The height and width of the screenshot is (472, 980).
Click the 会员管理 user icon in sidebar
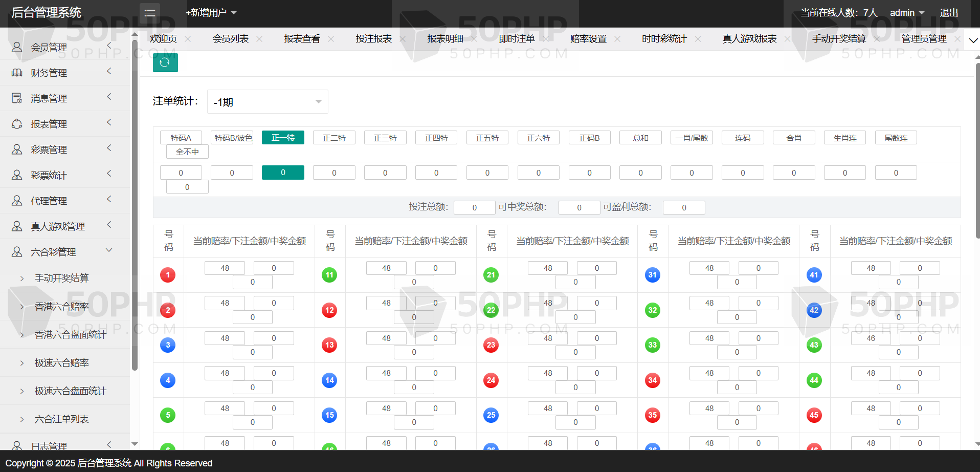tap(17, 47)
